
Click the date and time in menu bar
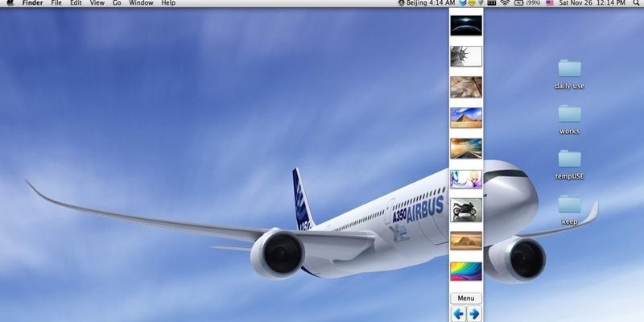pos(592,3)
